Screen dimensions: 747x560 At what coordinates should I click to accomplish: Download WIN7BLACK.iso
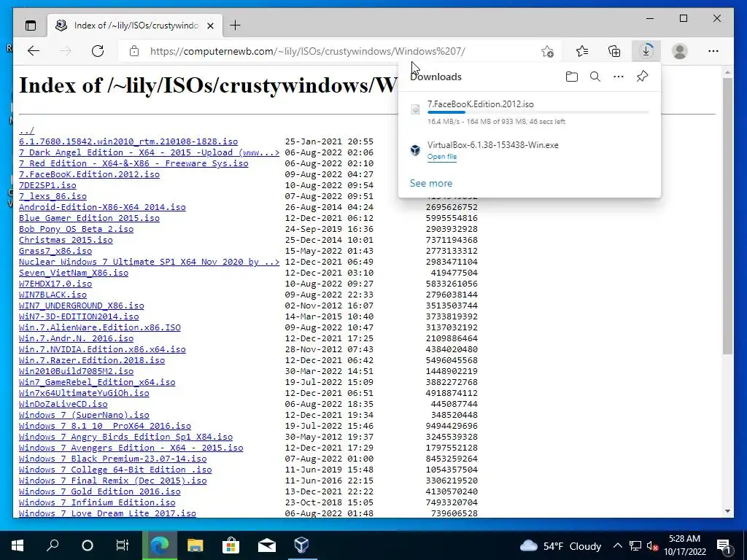(53, 295)
